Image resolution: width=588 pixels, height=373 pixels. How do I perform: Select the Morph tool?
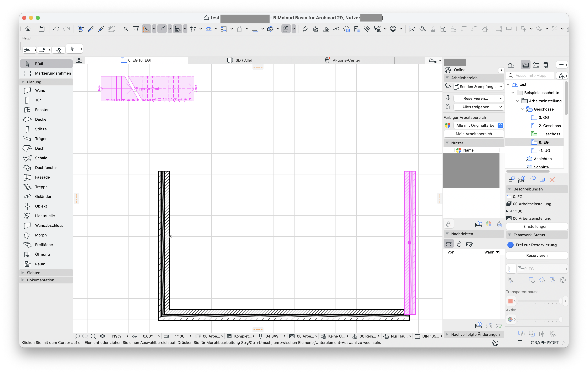(x=46, y=235)
